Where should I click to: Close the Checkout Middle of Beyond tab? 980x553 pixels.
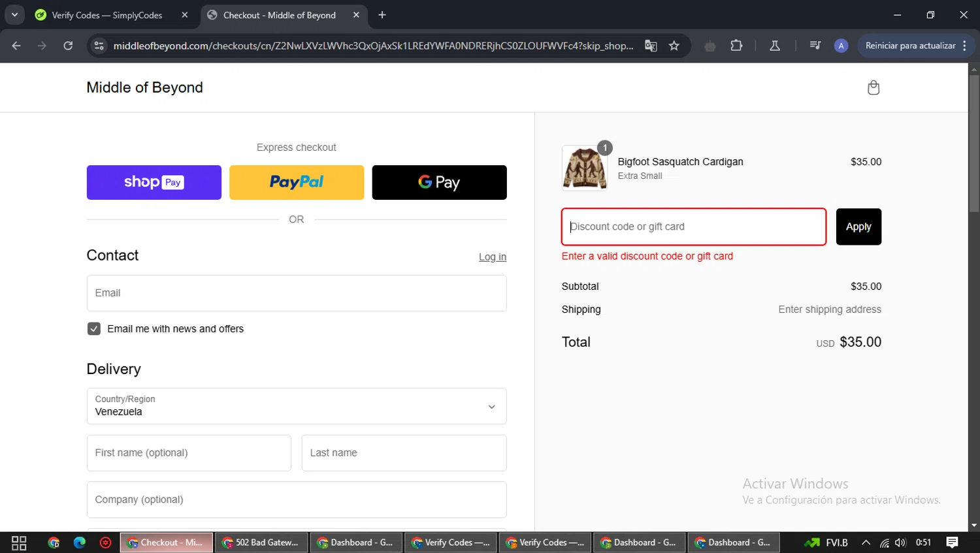tap(356, 15)
